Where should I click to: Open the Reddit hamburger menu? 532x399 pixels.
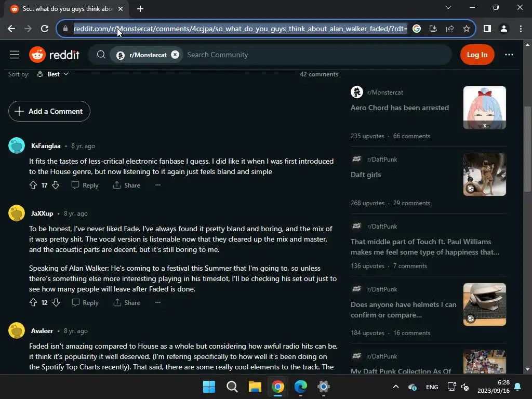pos(15,55)
